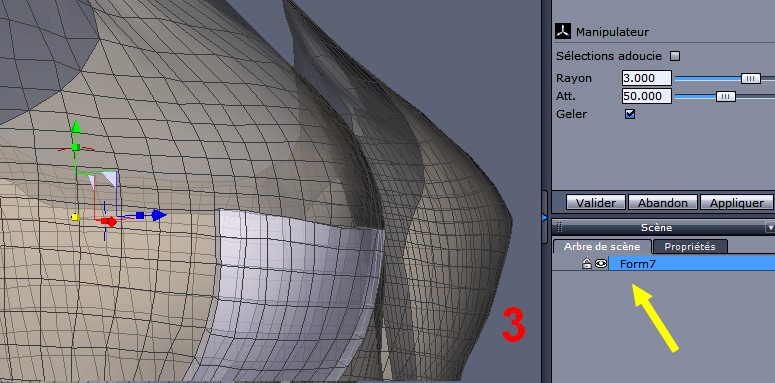Viewport: 775px width, 383px height.
Task: Select the blue Z-axis translate arrow
Action: (x=159, y=215)
